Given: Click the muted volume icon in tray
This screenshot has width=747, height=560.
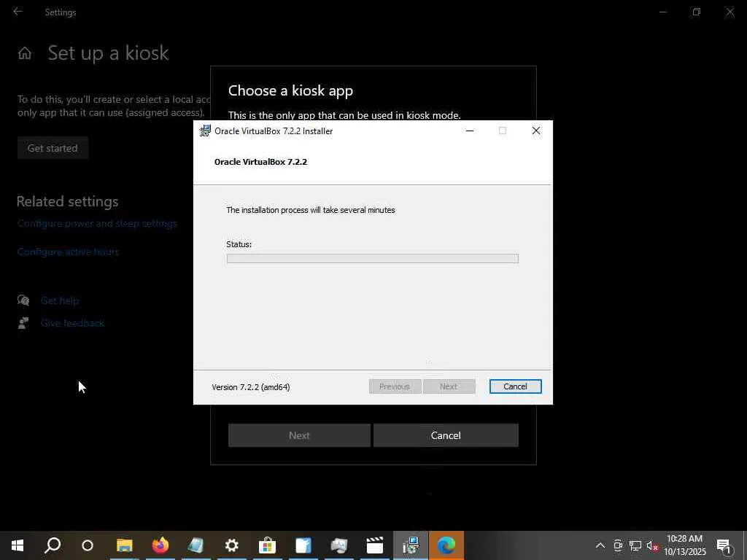Looking at the screenshot, I should pos(652,545).
